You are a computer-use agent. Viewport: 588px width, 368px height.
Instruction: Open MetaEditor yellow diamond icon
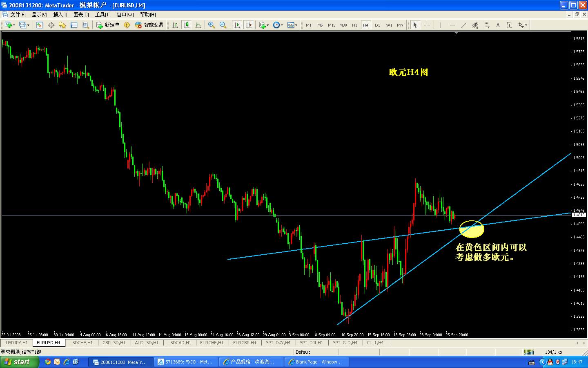(127, 25)
